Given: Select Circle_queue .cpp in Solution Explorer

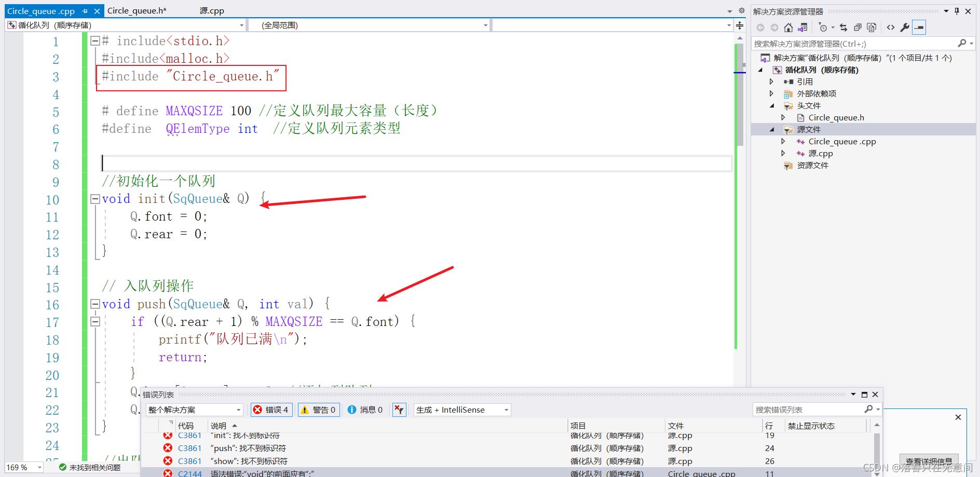Looking at the screenshot, I should click(842, 142).
